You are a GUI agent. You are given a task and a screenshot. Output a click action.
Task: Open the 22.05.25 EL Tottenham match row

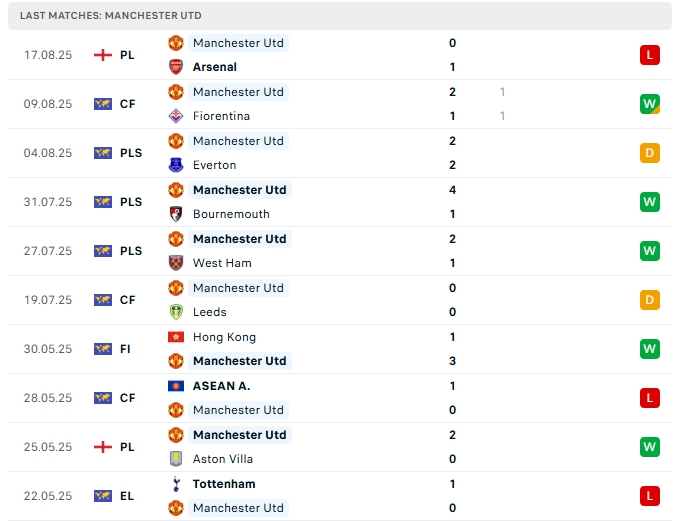coord(338,496)
